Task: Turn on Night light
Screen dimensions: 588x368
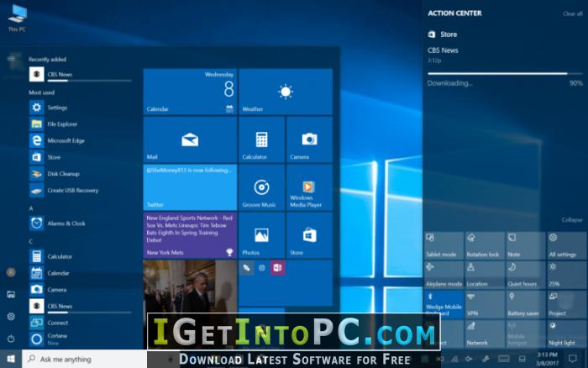Action: pos(566,334)
